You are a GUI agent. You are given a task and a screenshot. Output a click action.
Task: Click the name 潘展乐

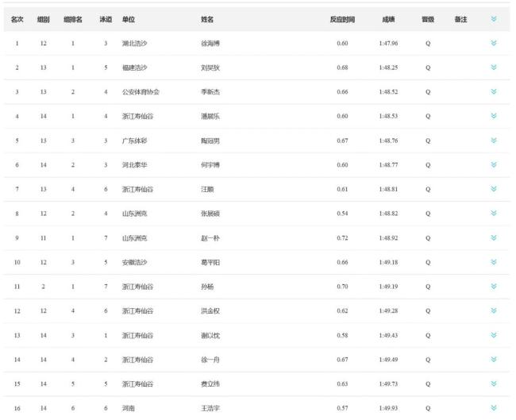click(x=210, y=116)
